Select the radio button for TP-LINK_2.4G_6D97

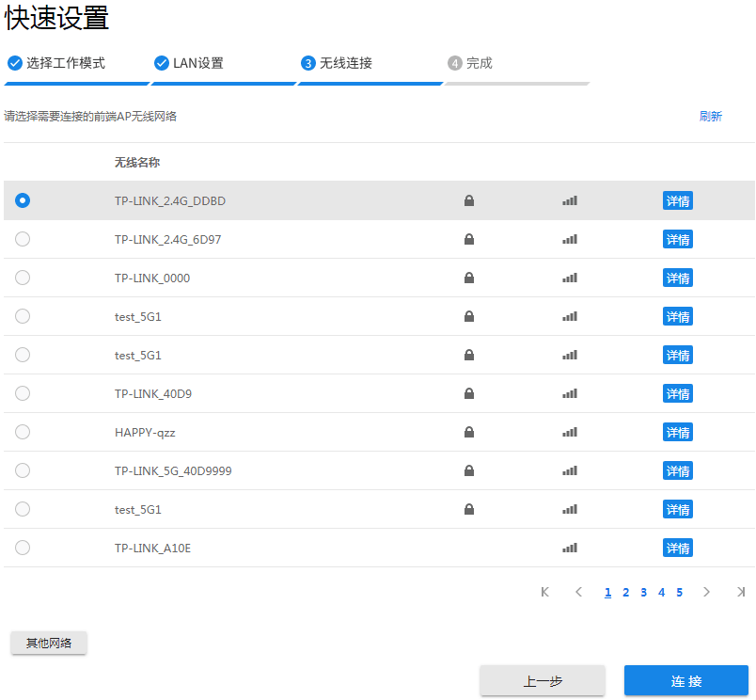(22, 239)
